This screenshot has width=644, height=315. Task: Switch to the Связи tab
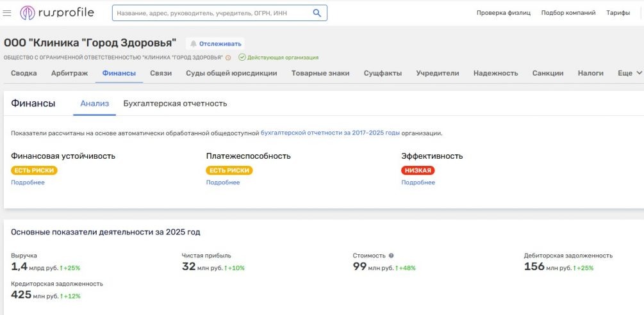[161, 74]
